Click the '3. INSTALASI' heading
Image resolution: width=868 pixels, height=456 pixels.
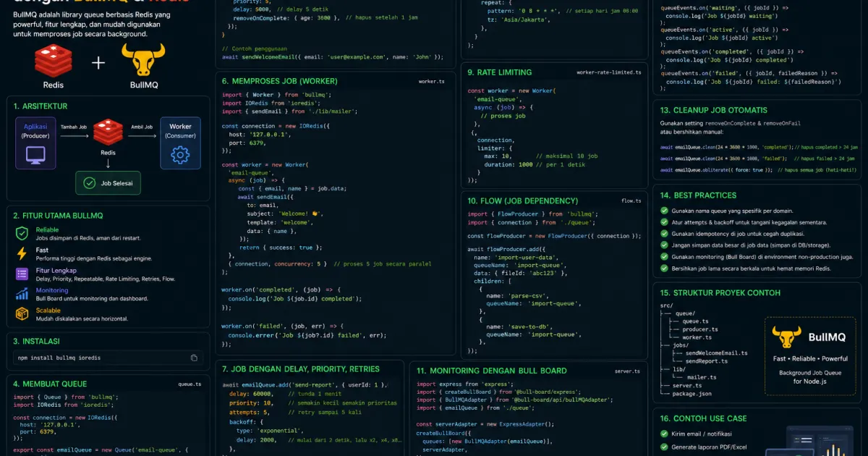pos(36,341)
